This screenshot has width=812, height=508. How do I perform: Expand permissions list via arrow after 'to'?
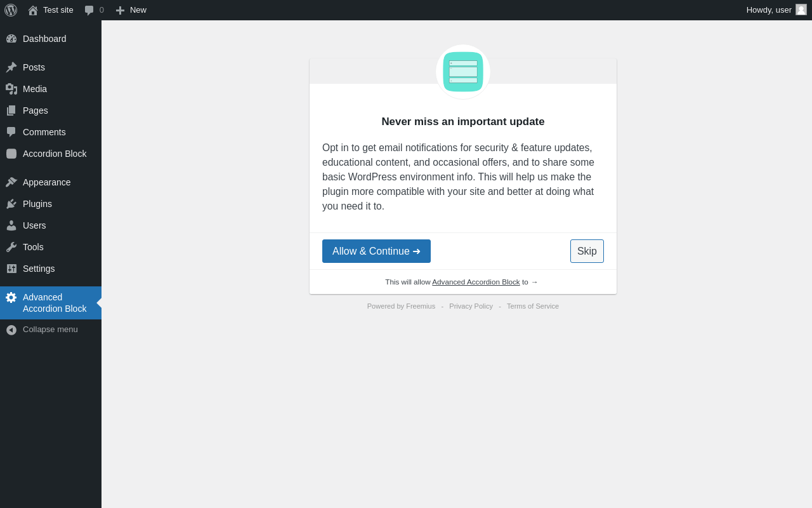pyautogui.click(x=534, y=282)
